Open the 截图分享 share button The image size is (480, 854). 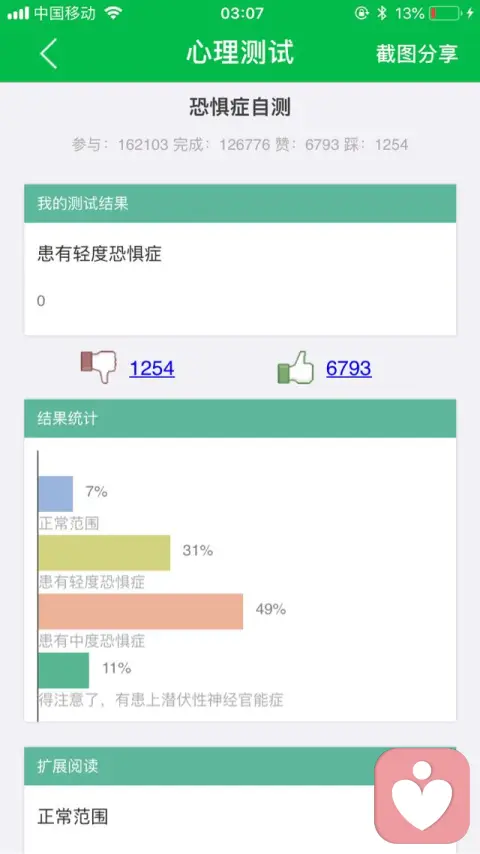[x=417, y=54]
